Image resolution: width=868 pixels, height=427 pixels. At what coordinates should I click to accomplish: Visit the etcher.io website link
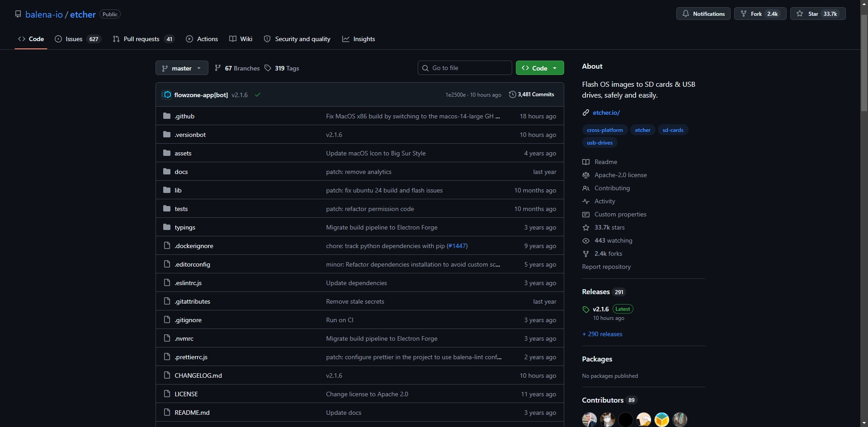tap(606, 113)
